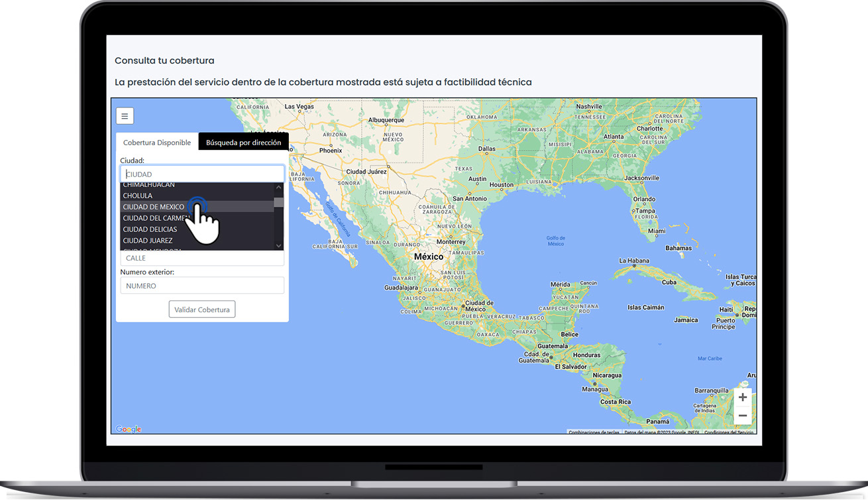
Task: Click the Dallas city label
Action: point(487,149)
